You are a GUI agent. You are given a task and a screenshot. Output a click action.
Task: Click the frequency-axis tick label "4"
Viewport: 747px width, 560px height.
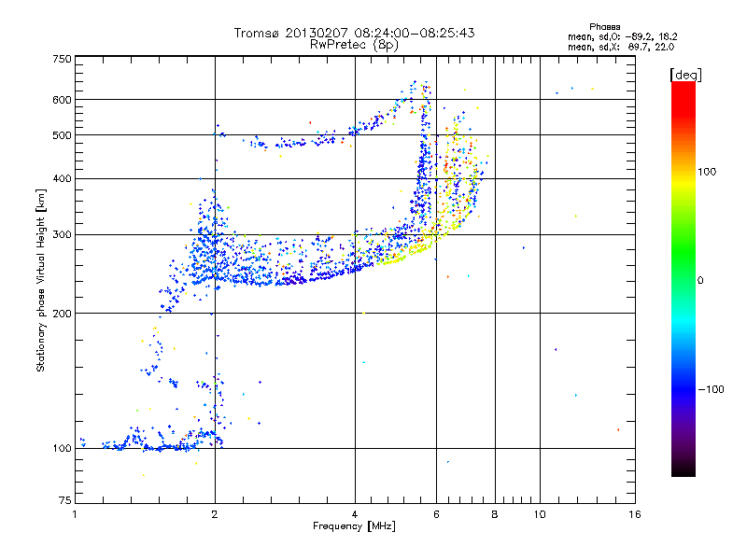tap(355, 514)
